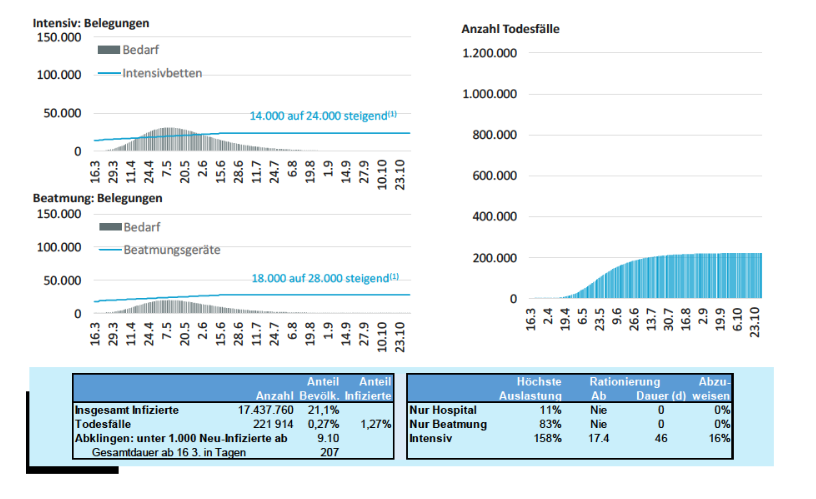This screenshot has width=816, height=499.
Task: Click the blue bar area of the Todesfälle chart
Action: pos(680,277)
